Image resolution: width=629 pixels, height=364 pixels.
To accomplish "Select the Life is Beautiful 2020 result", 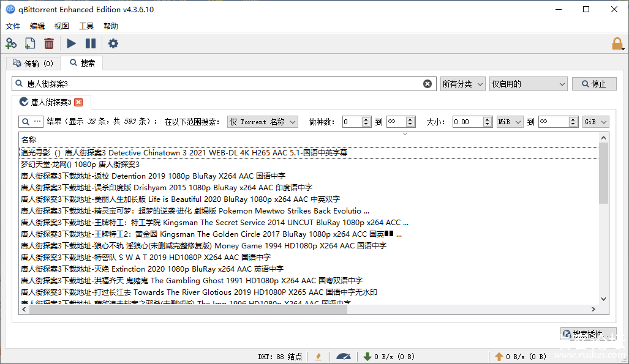I will [x=309, y=199].
